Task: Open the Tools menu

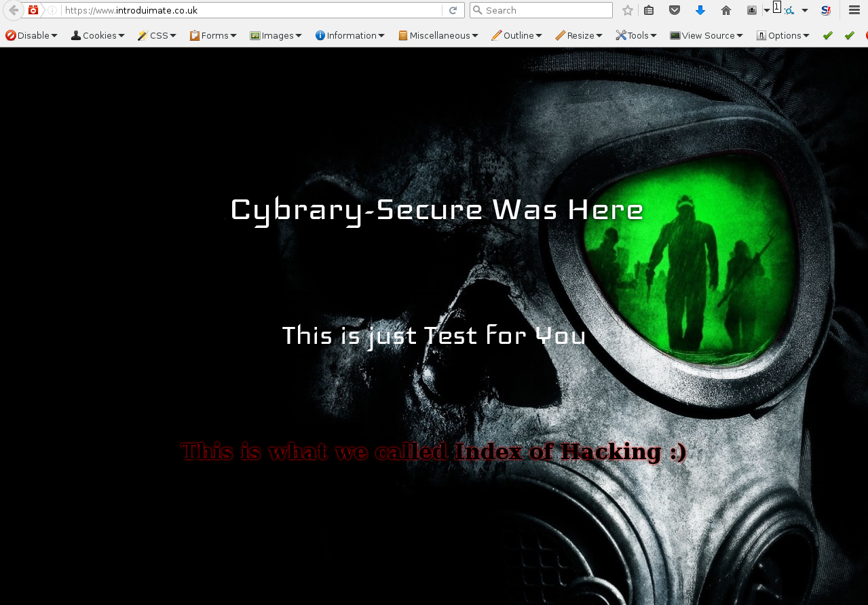Action: click(x=636, y=35)
